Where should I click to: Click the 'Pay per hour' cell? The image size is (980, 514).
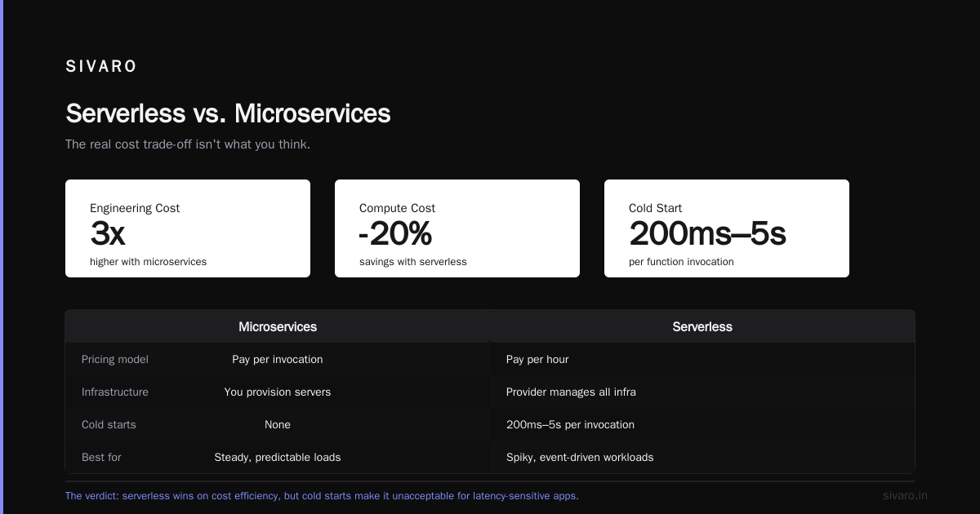tap(537, 359)
